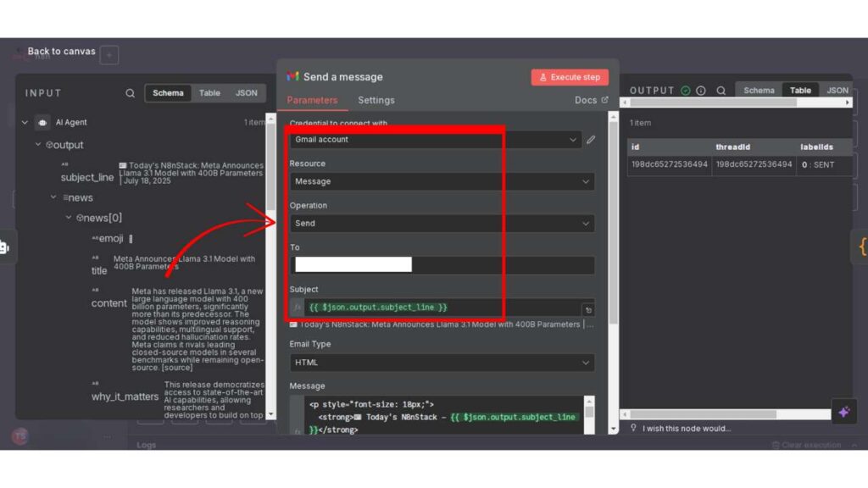Click the search icon in the OUTPUT panel
The height and width of the screenshot is (488, 868).
pyautogui.click(x=721, y=91)
